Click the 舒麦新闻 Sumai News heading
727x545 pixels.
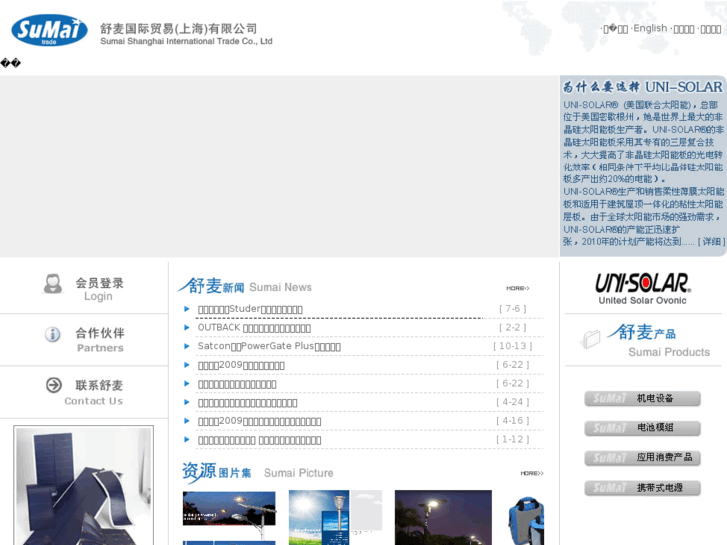tap(245, 286)
